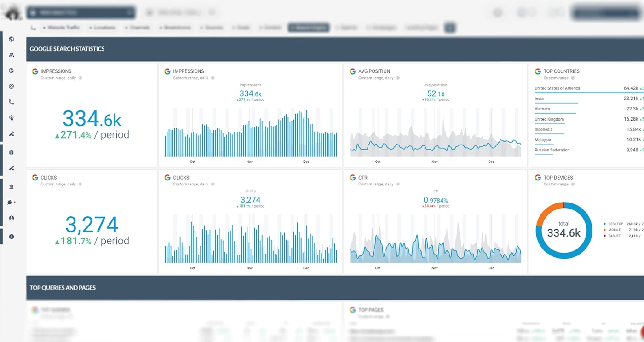Click the large 181.7% / period text
Screen dimensions: 644x342
pos(92,241)
